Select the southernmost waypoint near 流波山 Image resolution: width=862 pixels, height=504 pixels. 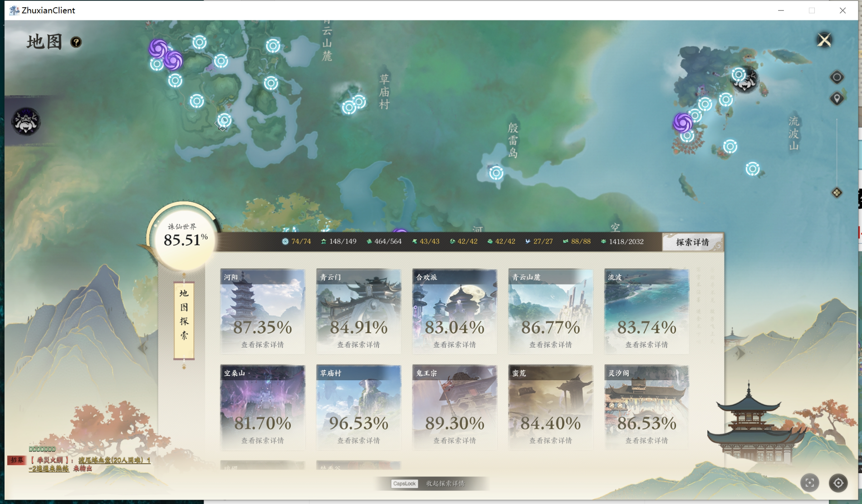pos(753,169)
